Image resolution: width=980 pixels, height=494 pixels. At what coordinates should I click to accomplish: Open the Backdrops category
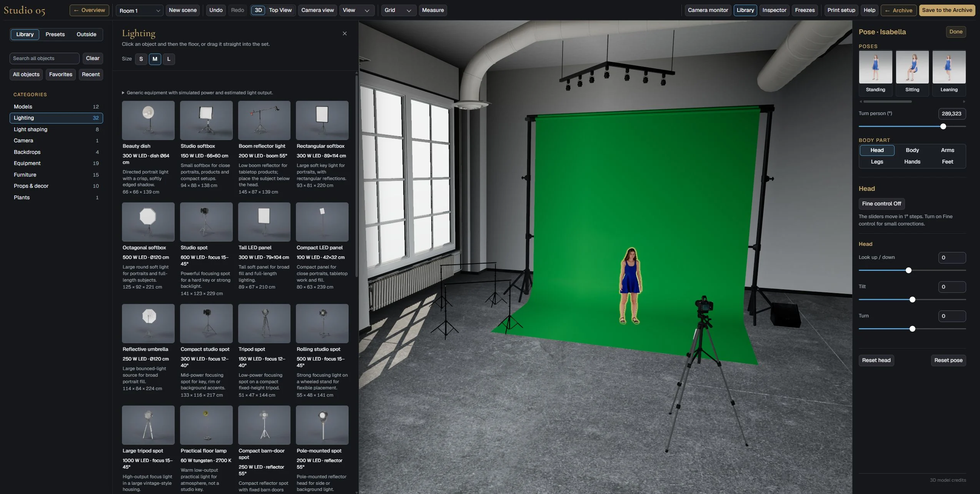coord(56,152)
